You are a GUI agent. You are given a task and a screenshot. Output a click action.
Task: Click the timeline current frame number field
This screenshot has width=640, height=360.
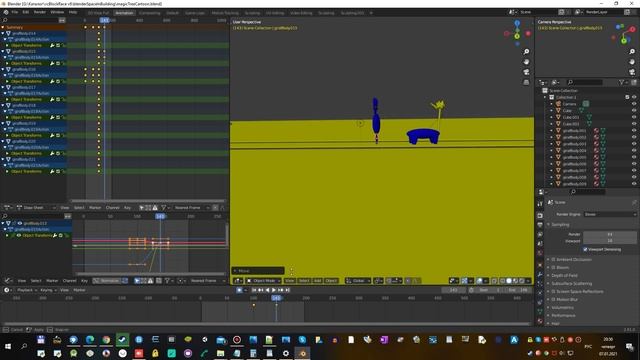tap(453, 290)
